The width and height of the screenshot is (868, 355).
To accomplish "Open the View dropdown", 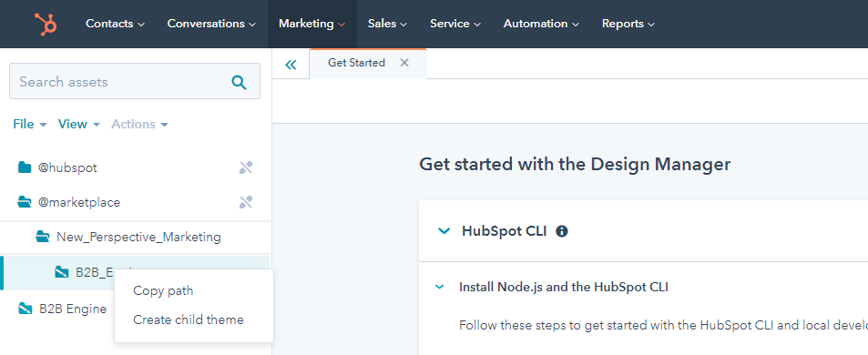I will point(78,125).
